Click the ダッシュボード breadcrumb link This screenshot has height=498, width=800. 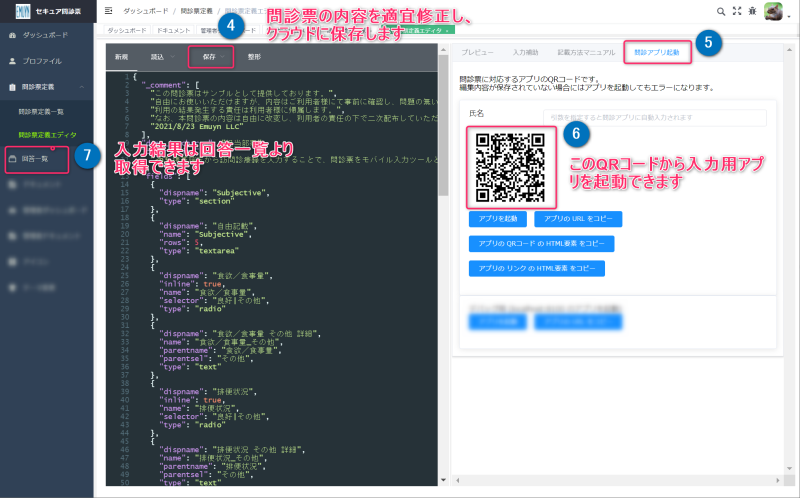pyautogui.click(x=145, y=11)
